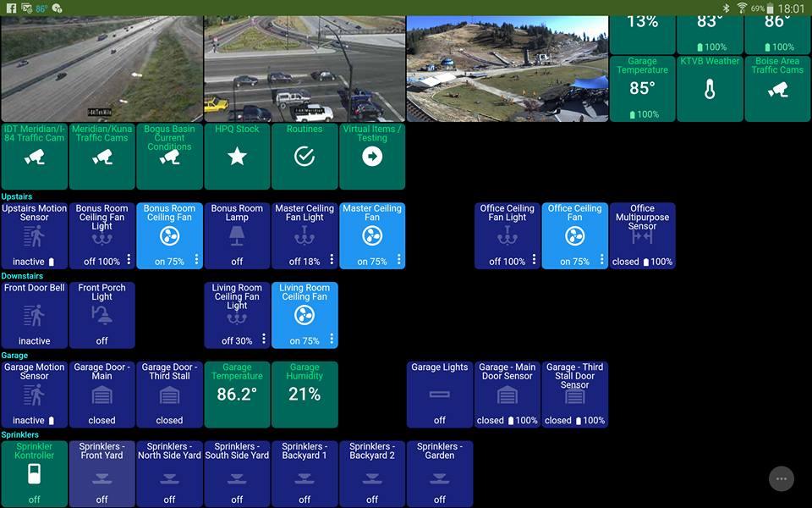Activate the Garage Door - Main tile
Viewport: 812px width, 508px height.
coord(102,395)
